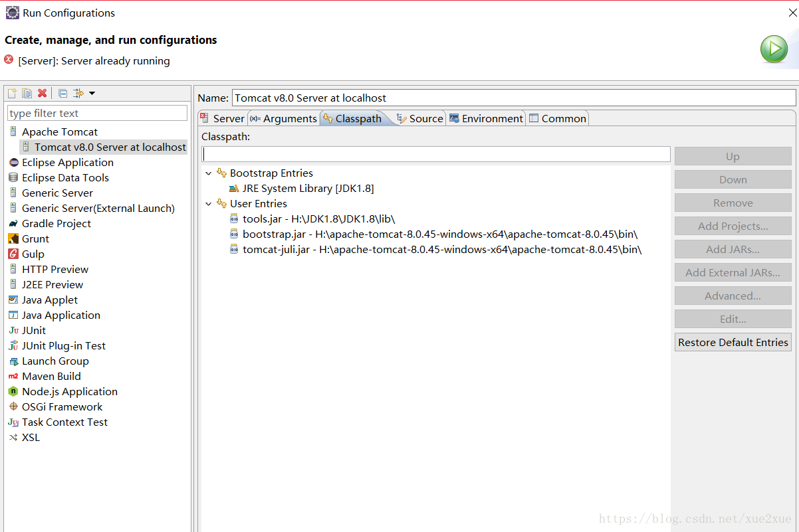
Task: Open the Environment tab
Action: coord(487,118)
